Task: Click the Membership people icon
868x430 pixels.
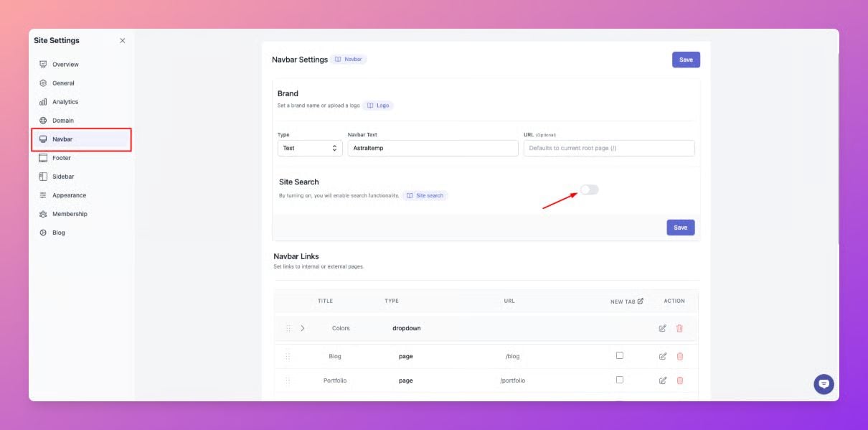Action: (x=43, y=214)
